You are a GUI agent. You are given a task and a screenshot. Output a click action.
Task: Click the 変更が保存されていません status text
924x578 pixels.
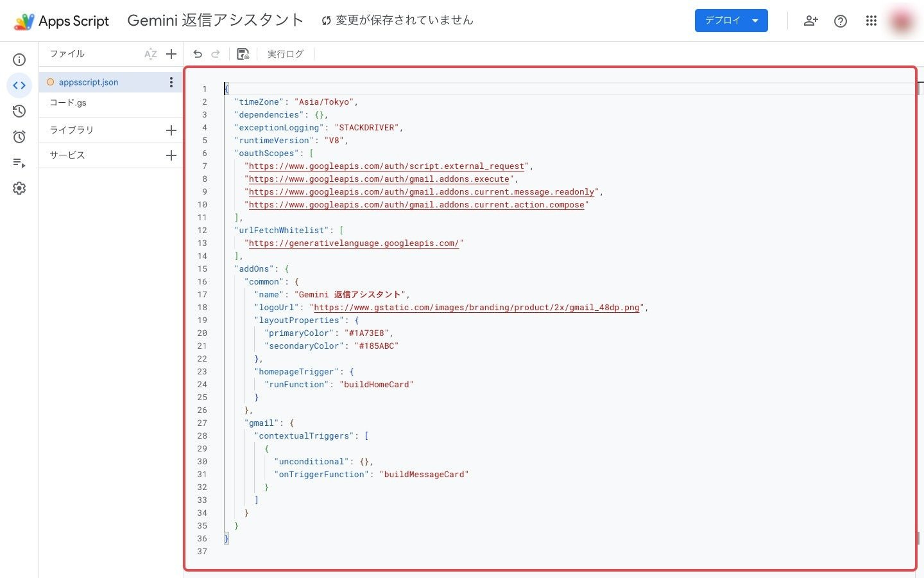[x=404, y=21]
